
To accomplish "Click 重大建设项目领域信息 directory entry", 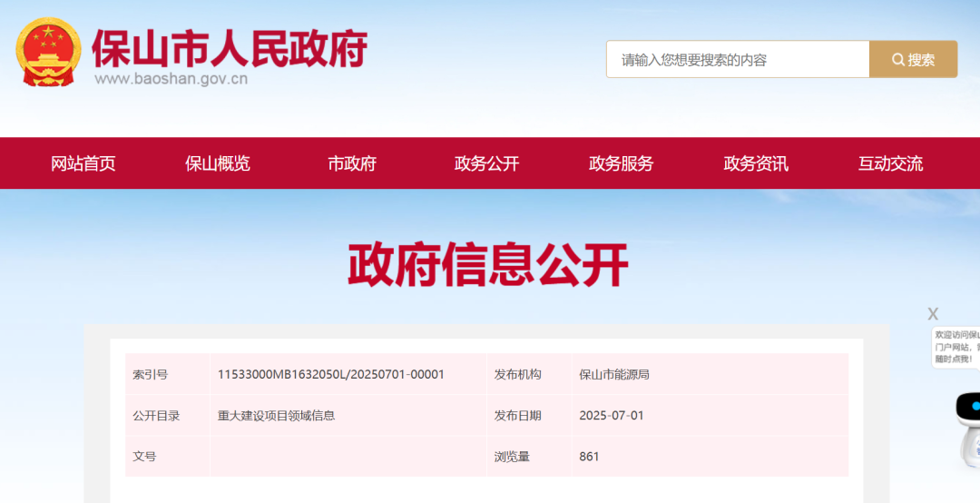I will pos(277,416).
